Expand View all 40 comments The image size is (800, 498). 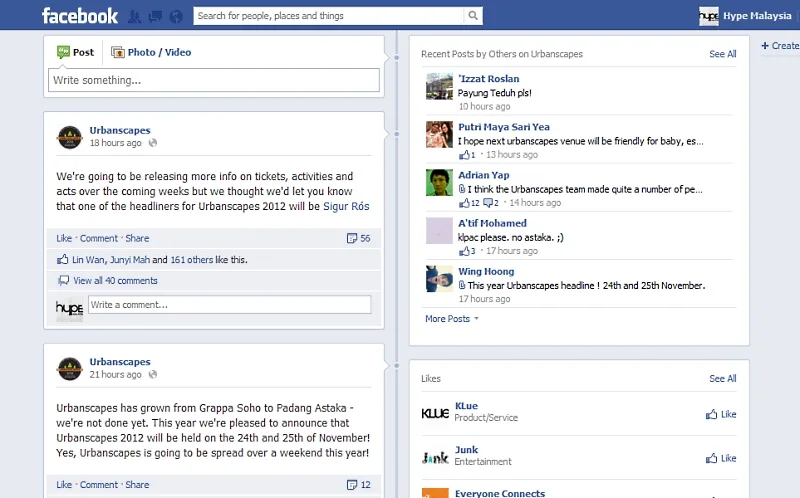tap(115, 281)
